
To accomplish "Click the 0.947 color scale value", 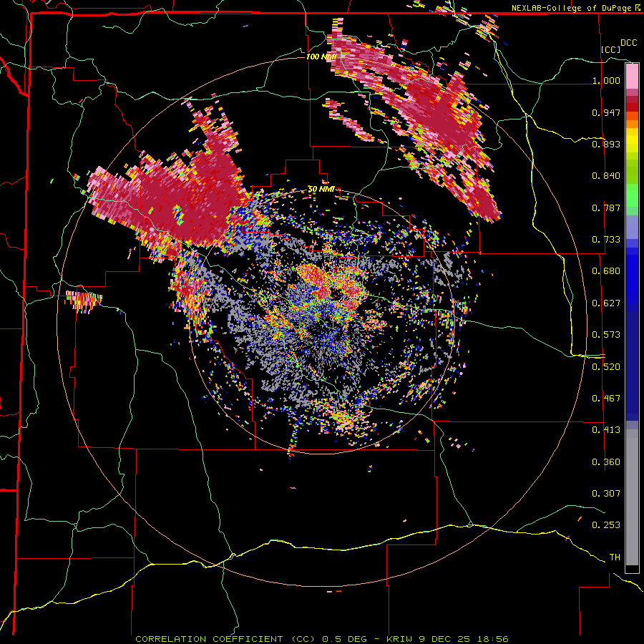I will (x=606, y=112).
